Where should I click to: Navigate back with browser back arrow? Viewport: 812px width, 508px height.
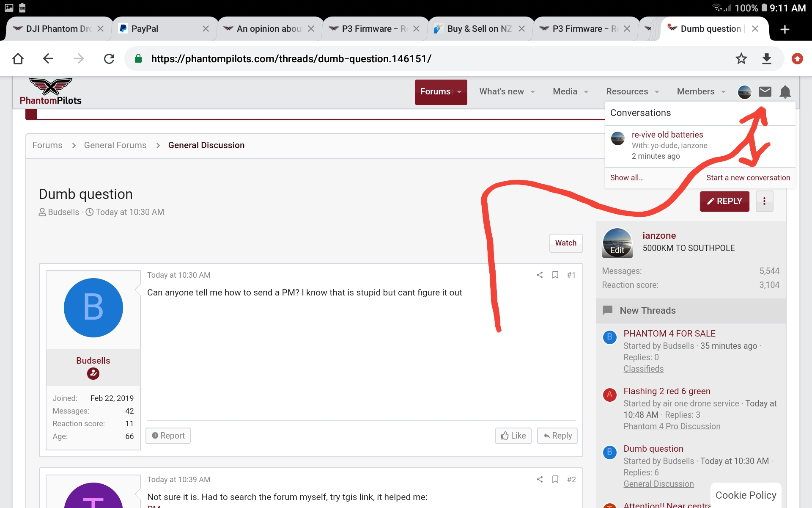point(48,58)
